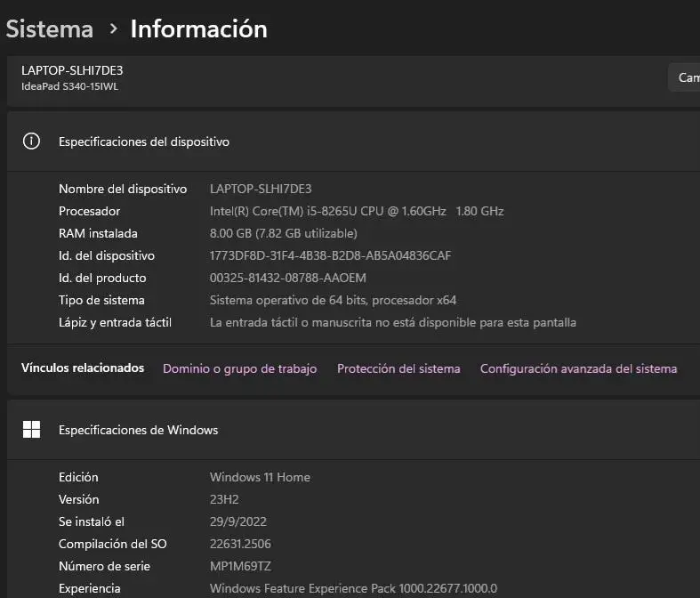Collapse the Especificaciones de Windows section
700x598 pixels.
[x=353, y=430]
